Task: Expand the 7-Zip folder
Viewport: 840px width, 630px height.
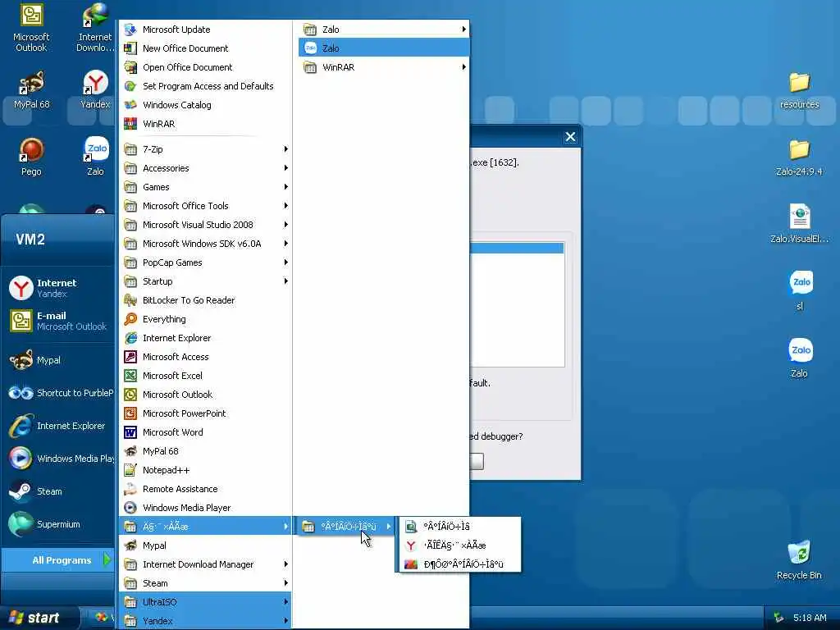Action: (x=204, y=149)
